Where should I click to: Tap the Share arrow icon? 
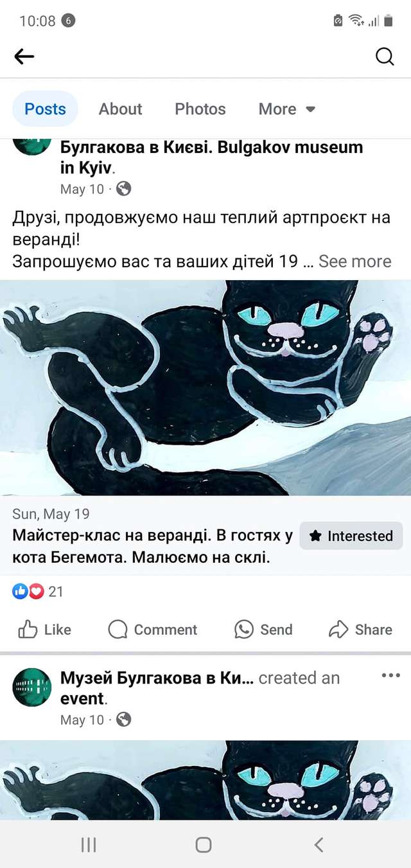(338, 629)
